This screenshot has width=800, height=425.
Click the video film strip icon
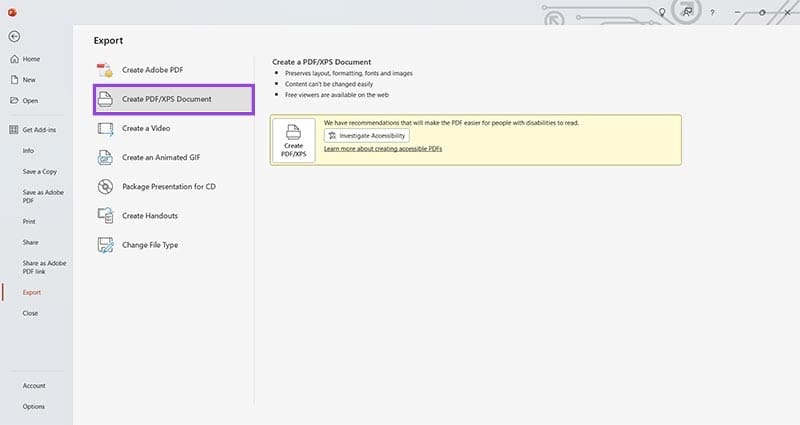(x=105, y=129)
